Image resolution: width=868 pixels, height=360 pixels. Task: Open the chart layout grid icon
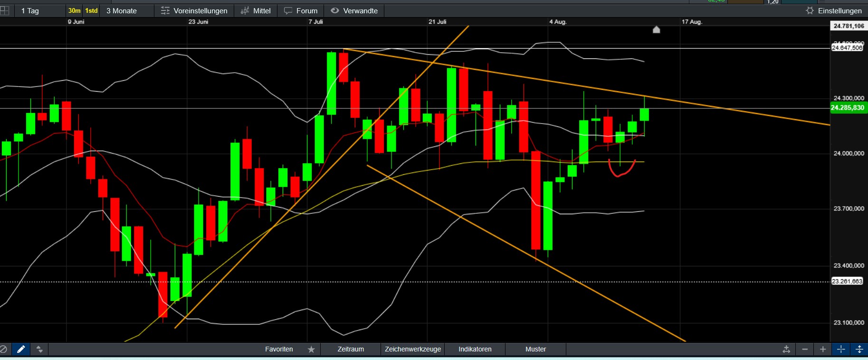(x=4, y=10)
